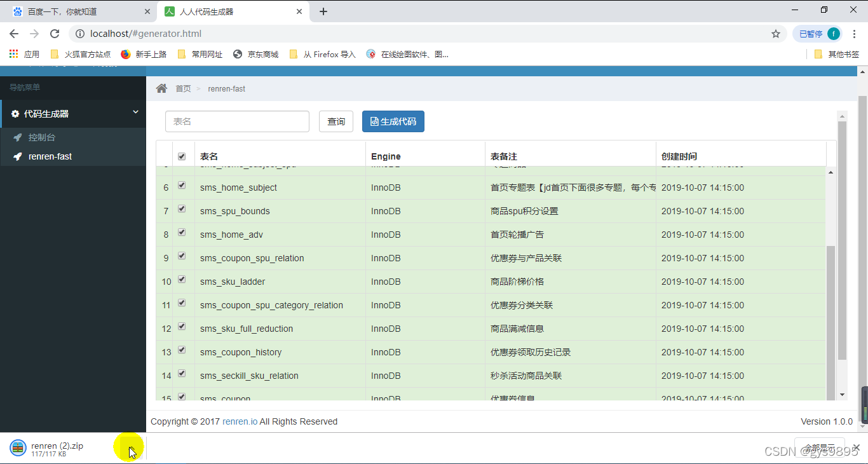The width and height of the screenshot is (868, 464).
Task: Open the renren-fast sidebar menu item
Action: point(73,156)
